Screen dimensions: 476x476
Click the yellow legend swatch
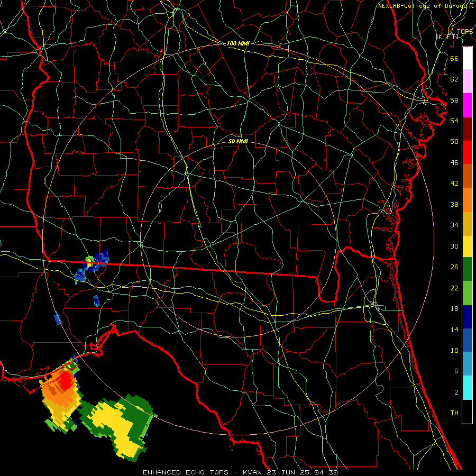pyautogui.click(x=467, y=246)
